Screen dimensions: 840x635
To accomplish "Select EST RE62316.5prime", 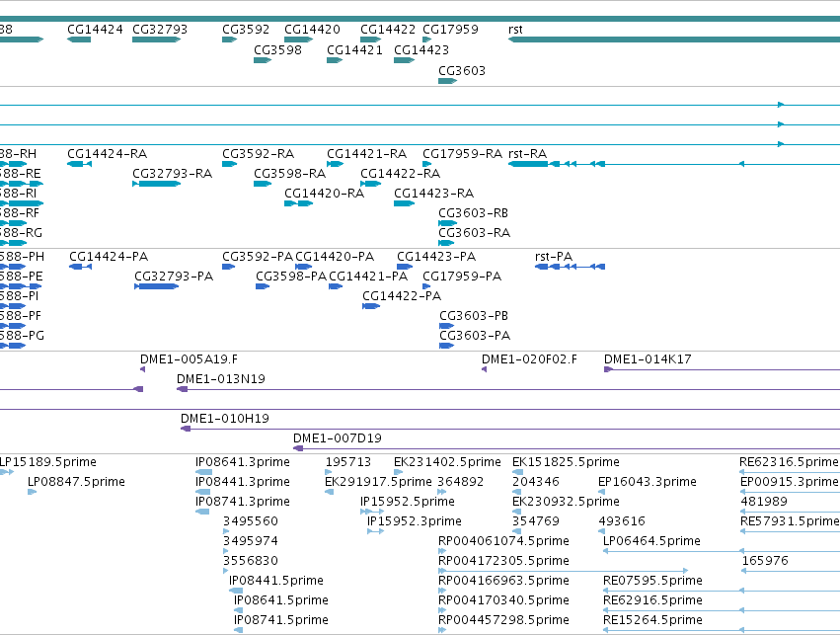I will tap(789, 462).
